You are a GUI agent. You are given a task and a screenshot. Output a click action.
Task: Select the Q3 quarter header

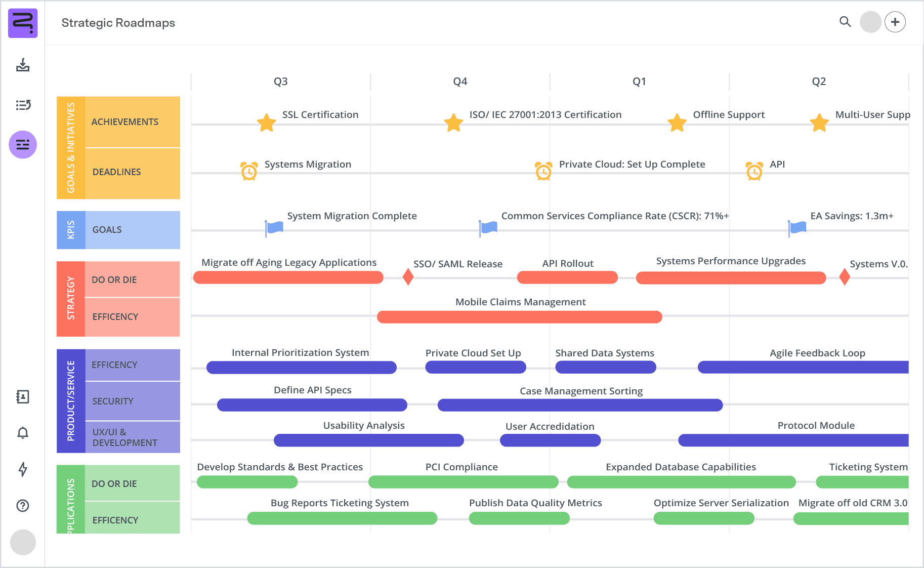280,81
